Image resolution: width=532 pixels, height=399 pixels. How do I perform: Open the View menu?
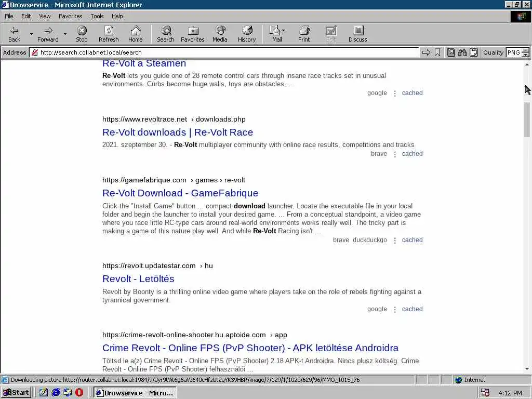[45, 16]
